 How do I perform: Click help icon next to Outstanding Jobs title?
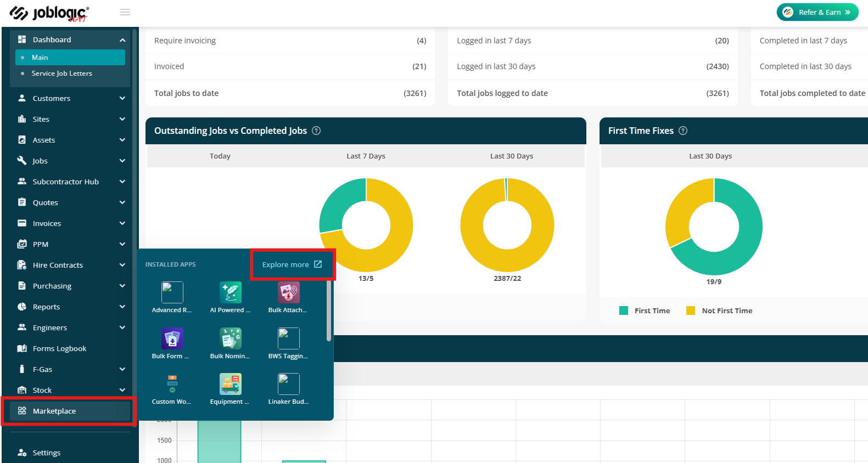[316, 131]
